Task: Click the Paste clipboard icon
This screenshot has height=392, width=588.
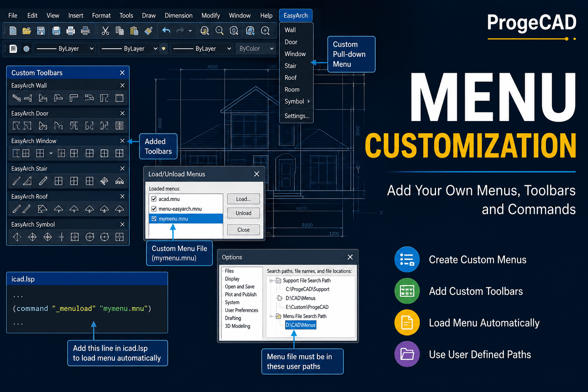Action: pos(134,31)
